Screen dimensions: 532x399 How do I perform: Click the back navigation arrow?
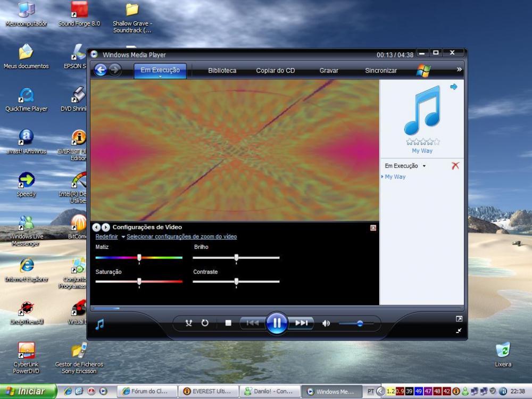pos(100,70)
